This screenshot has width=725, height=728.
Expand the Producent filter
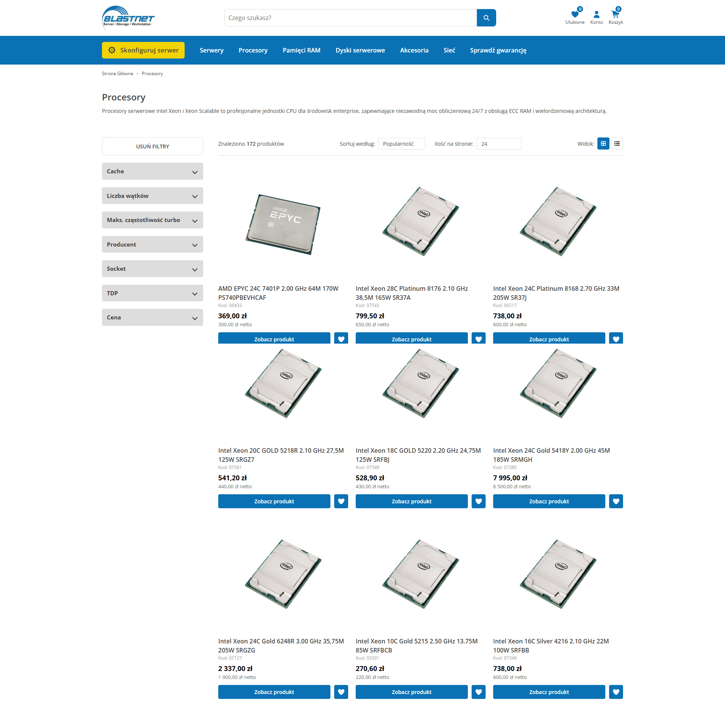pyautogui.click(x=153, y=244)
